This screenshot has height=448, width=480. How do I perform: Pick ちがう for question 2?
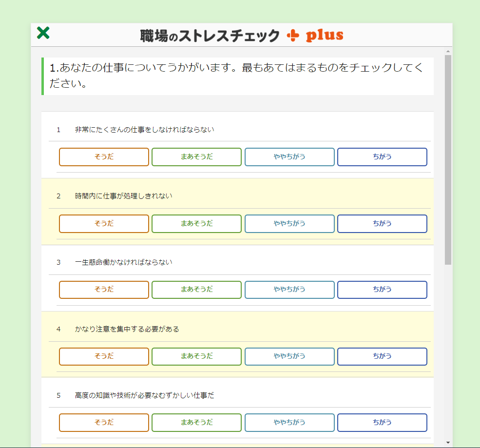coord(382,224)
